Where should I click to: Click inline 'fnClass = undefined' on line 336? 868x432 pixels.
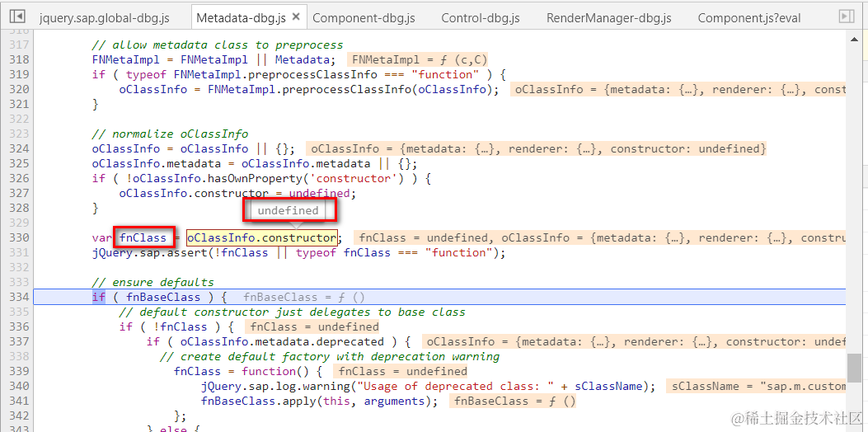coord(312,326)
